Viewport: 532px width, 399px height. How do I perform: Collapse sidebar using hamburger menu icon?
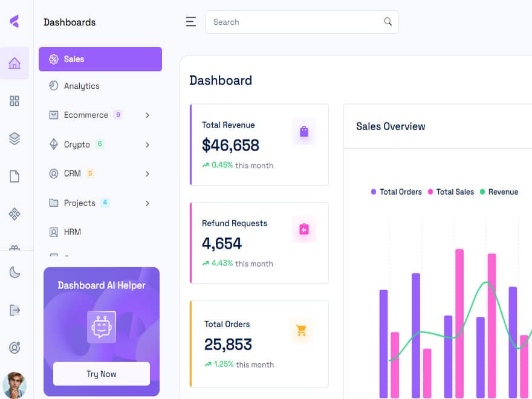click(x=191, y=22)
